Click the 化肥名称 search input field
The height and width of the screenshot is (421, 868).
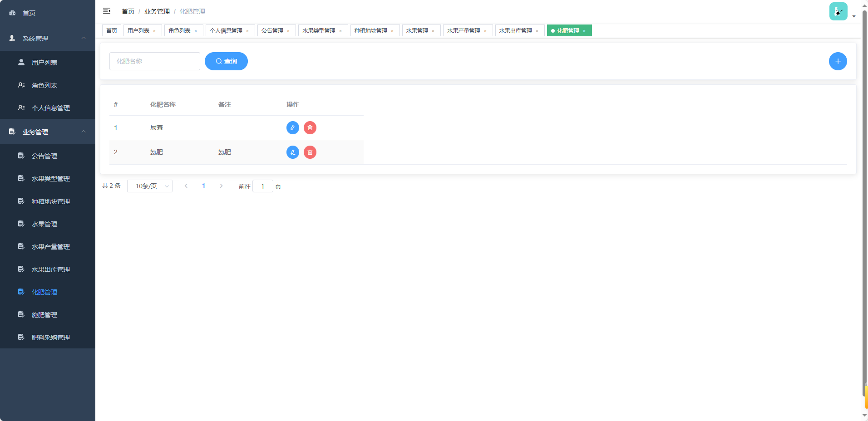154,61
